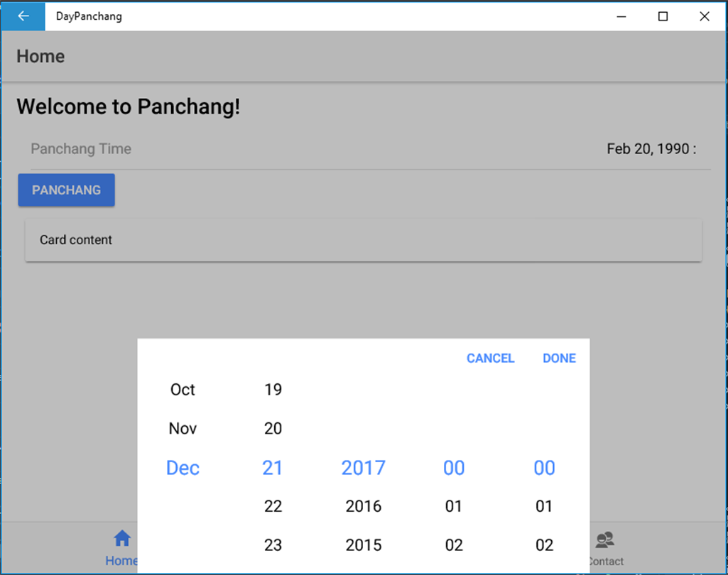Confirm date picker with Done
Image resolution: width=728 pixels, height=575 pixels.
click(x=559, y=358)
